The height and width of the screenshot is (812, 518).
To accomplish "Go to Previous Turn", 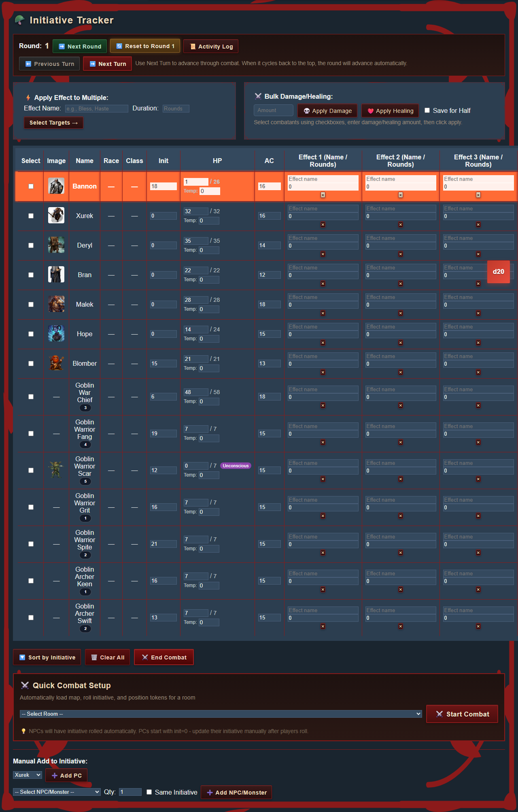I will coord(49,64).
